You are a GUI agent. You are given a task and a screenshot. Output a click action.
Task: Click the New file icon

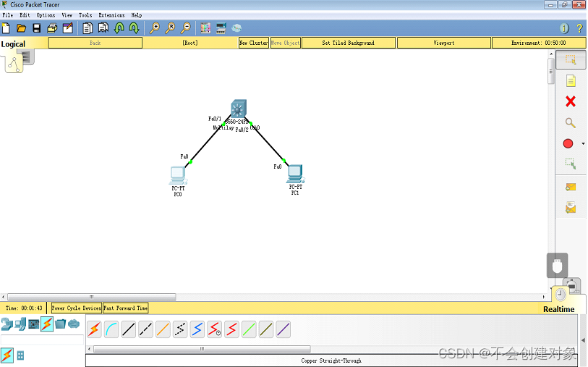[x=6, y=28]
